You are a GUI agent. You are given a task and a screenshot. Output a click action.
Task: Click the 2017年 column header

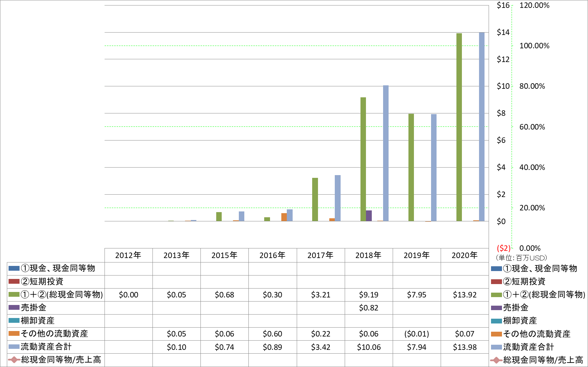tap(320, 255)
